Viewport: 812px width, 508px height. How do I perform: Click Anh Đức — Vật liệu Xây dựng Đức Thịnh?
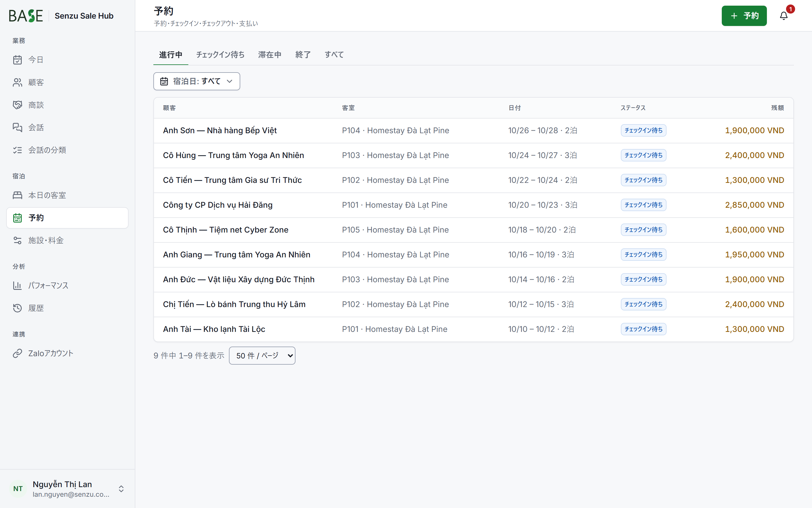473,279
